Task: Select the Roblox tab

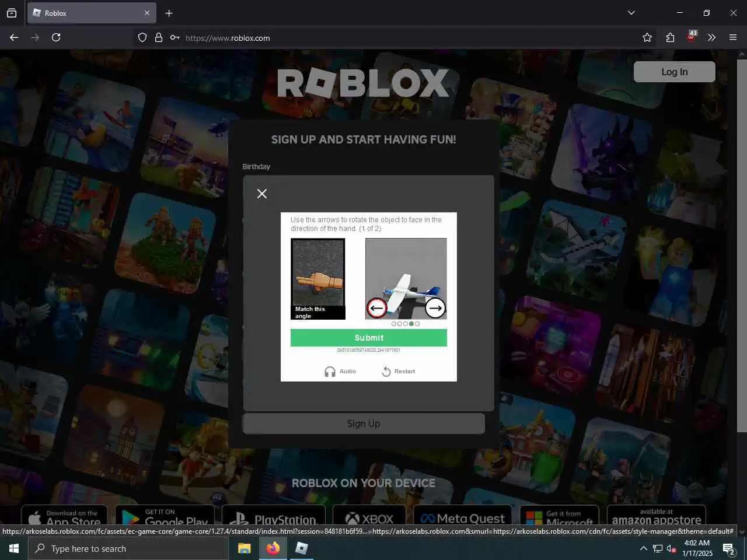Action: click(x=92, y=13)
